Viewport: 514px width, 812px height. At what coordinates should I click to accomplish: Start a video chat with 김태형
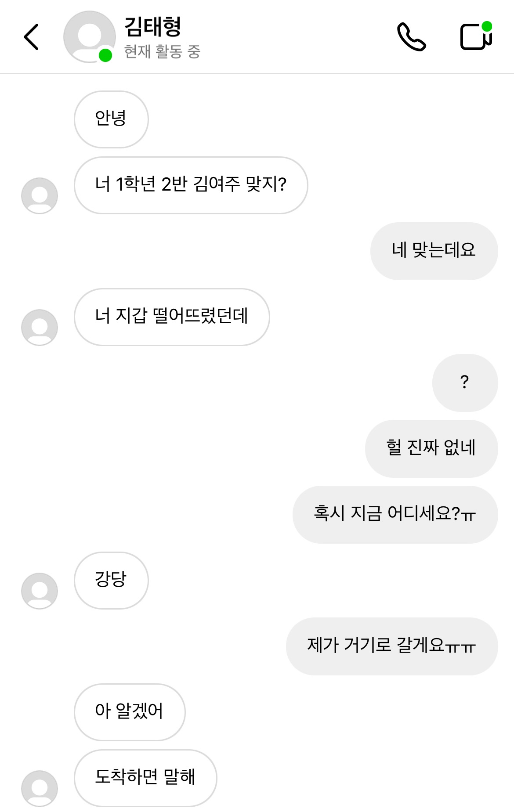pos(476,36)
